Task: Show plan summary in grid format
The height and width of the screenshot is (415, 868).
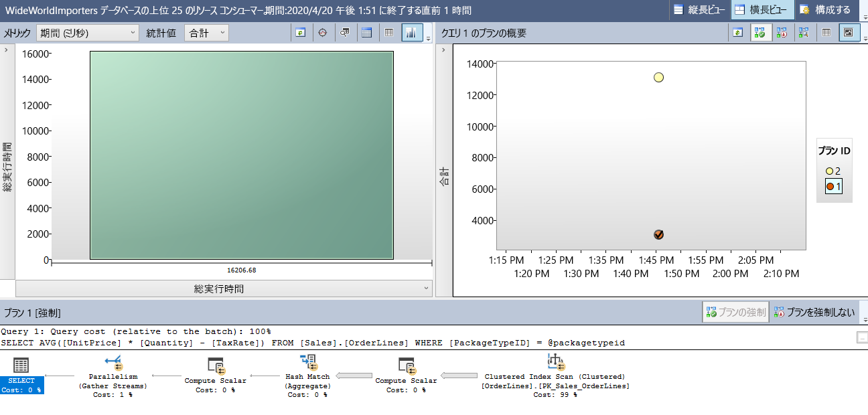Action: pos(827,33)
